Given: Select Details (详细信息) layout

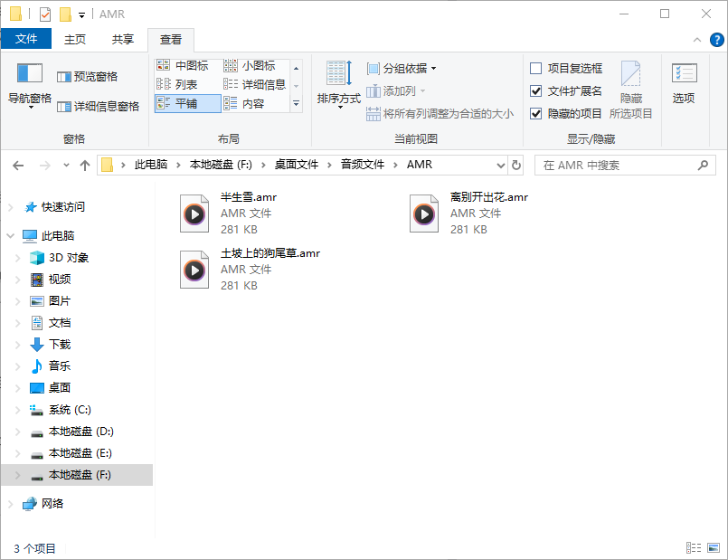Looking at the screenshot, I should (254, 84).
